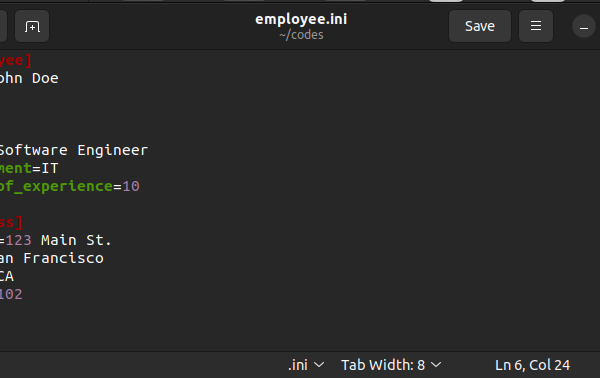This screenshot has width=600, height=378.
Task: Click the department=IT line
Action: click(29, 168)
